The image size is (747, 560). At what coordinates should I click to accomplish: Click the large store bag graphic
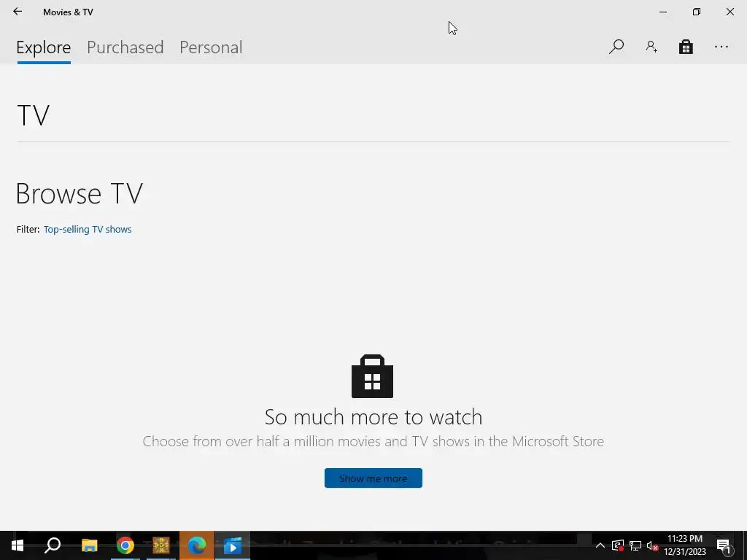372,376
